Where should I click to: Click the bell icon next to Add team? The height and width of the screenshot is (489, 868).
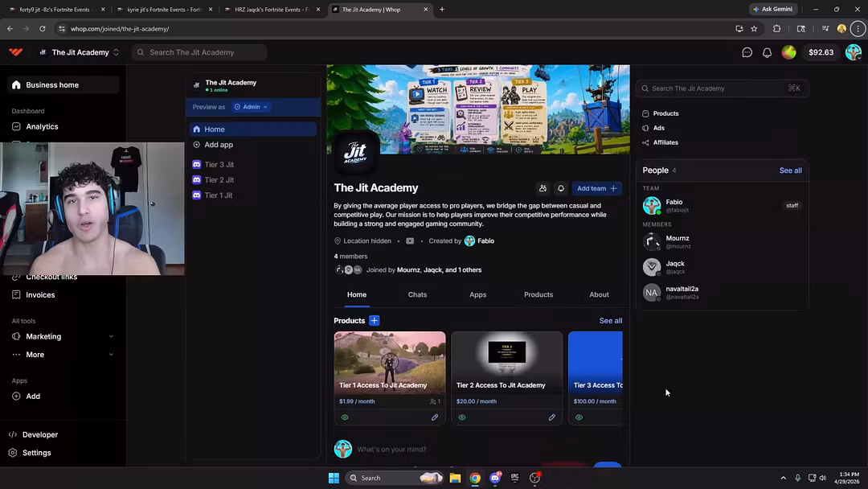click(x=561, y=188)
